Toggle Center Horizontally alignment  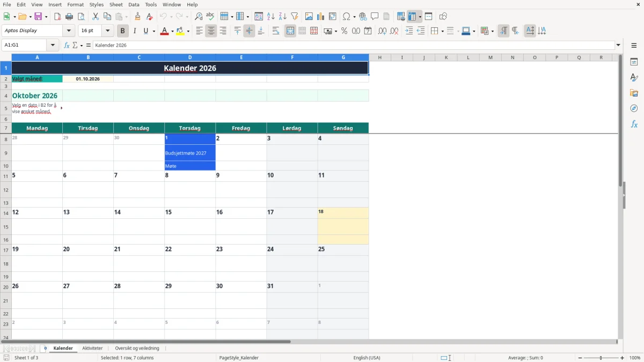pyautogui.click(x=211, y=31)
